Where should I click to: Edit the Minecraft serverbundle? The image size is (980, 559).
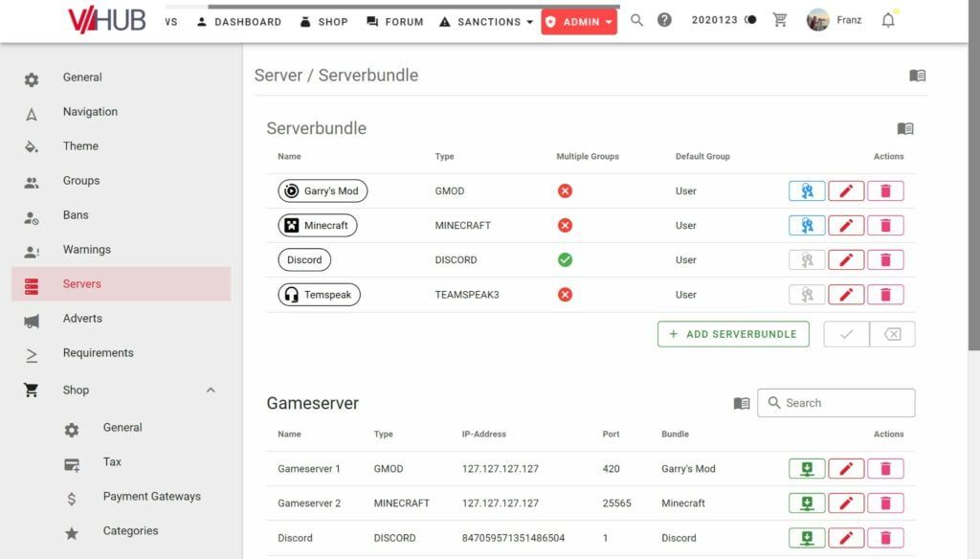coord(846,225)
